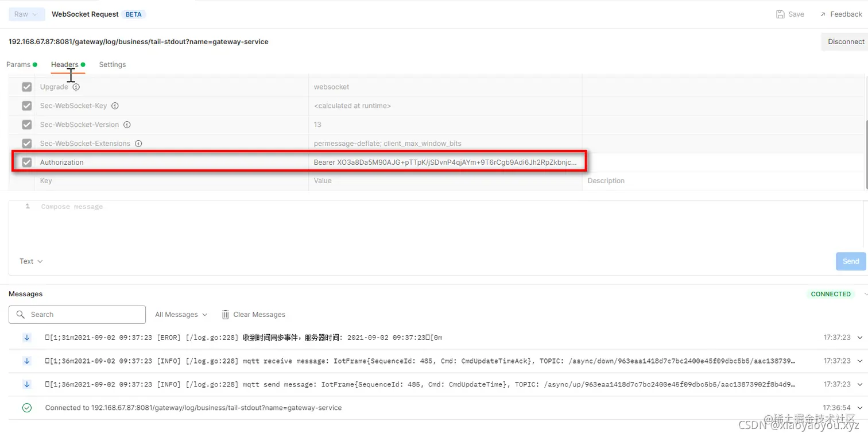This screenshot has height=437, width=868.
Task: Click the Disconnect button
Action: coord(845,42)
